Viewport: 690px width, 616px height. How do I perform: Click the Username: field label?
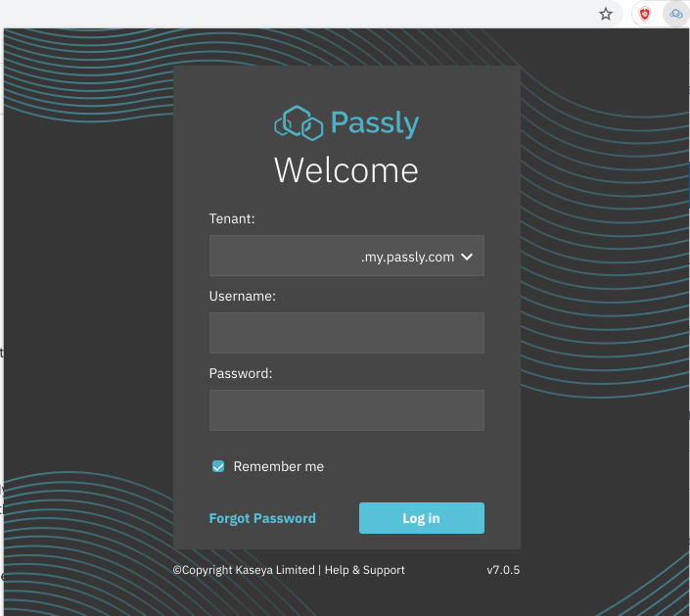click(x=243, y=296)
